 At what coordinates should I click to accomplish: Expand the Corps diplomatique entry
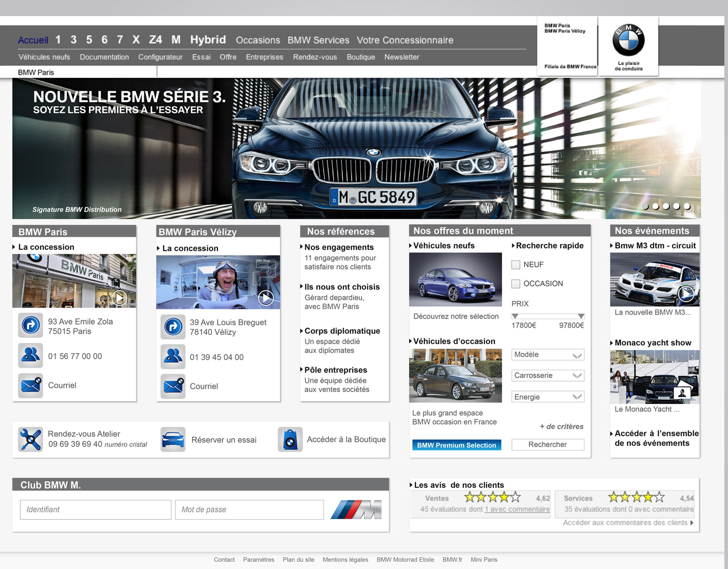pyautogui.click(x=340, y=331)
